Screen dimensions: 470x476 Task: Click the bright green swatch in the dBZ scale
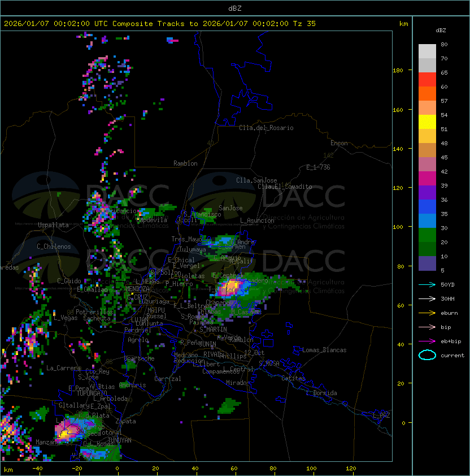coord(427,235)
